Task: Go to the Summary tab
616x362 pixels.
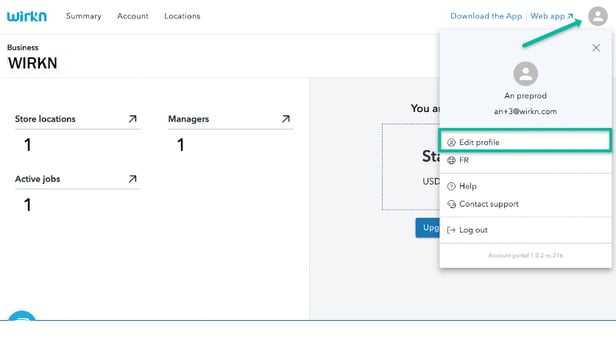Action: (x=84, y=16)
